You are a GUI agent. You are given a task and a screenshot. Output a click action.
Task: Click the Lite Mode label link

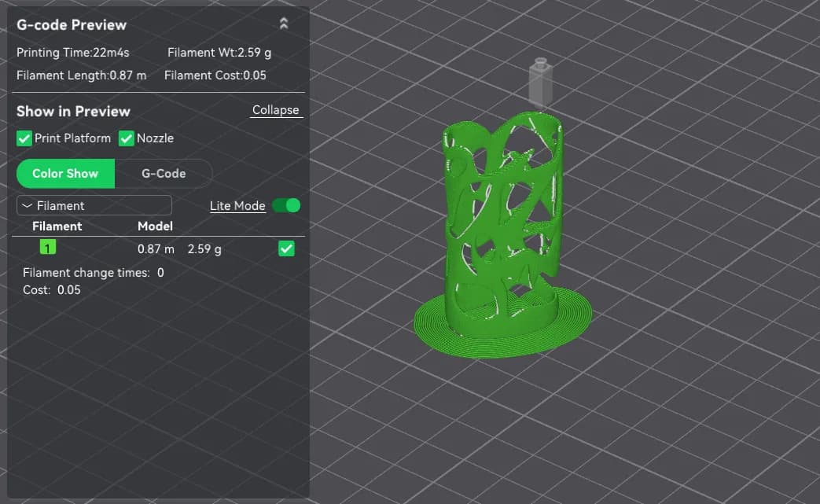(x=237, y=206)
